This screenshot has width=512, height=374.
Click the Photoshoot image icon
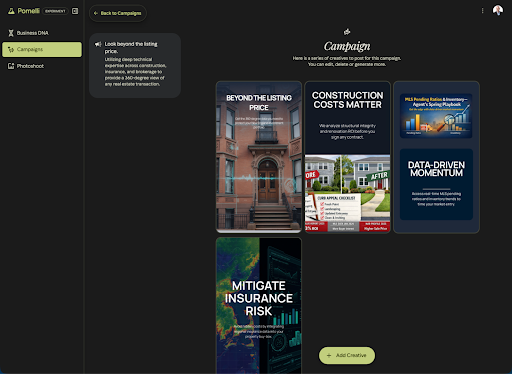click(x=11, y=66)
